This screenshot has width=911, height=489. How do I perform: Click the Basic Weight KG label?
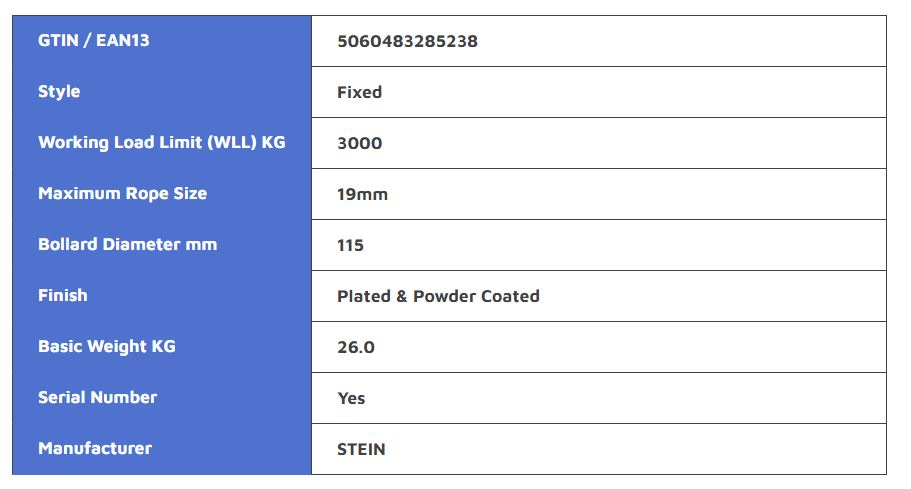click(x=106, y=347)
